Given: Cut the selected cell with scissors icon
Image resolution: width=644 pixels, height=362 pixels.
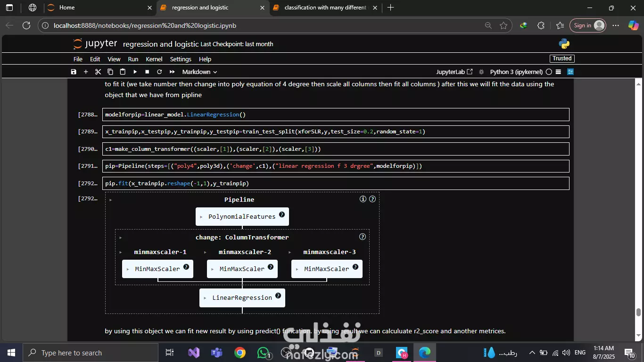Looking at the screenshot, I should tap(98, 72).
